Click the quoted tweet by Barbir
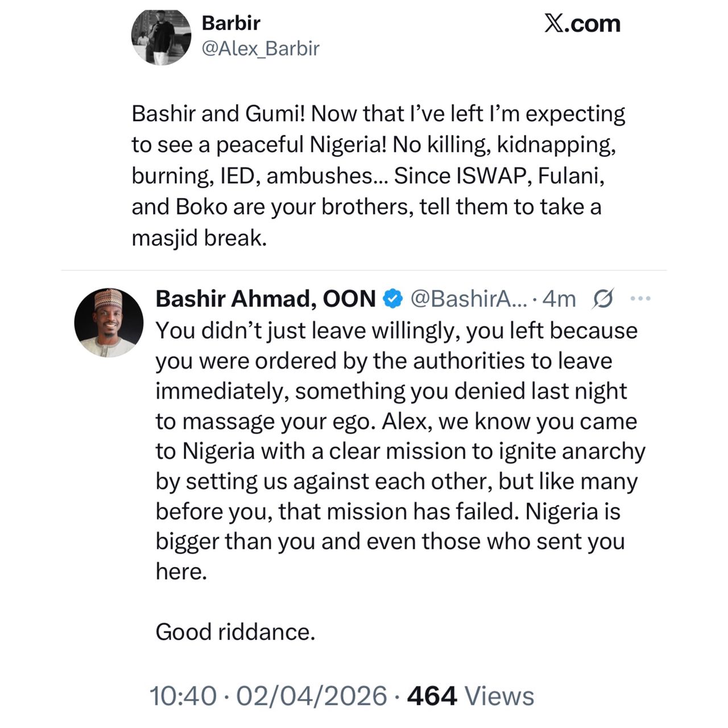Viewport: 728px width, 728px height. [x=379, y=173]
